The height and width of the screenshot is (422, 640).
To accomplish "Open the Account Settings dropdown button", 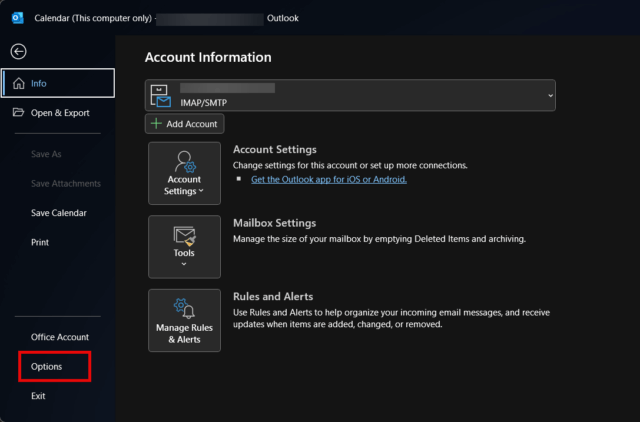I will (184, 173).
